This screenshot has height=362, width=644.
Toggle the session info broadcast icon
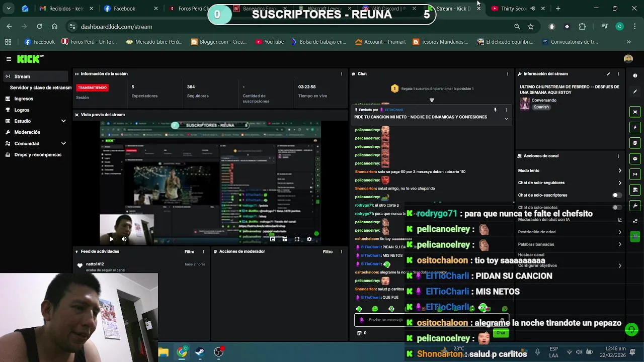635,174
